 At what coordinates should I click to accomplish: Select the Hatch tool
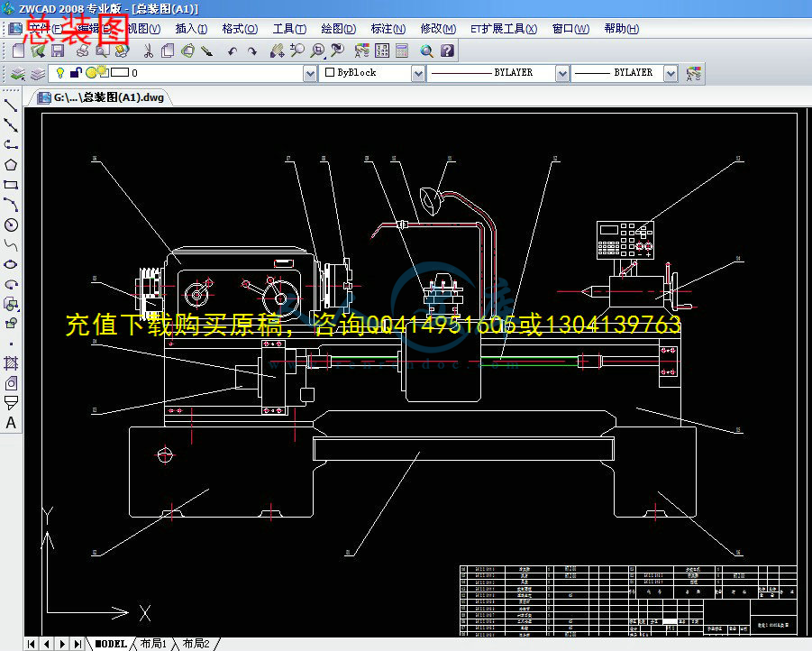11,362
